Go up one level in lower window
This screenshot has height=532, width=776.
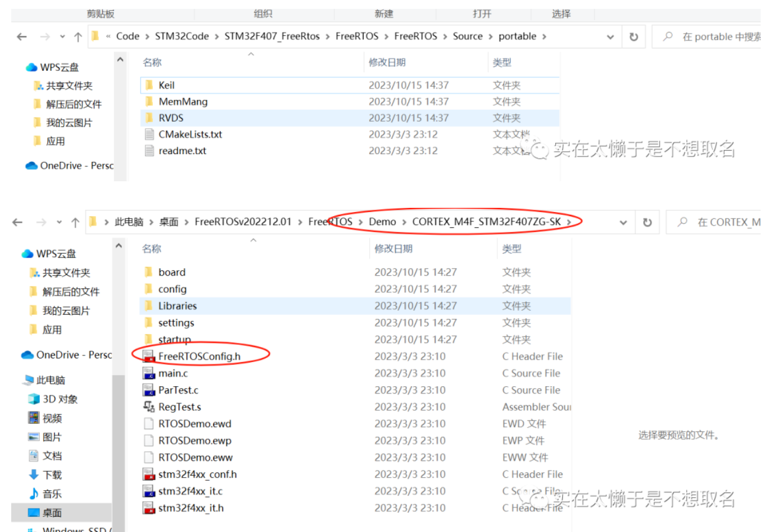click(x=75, y=223)
